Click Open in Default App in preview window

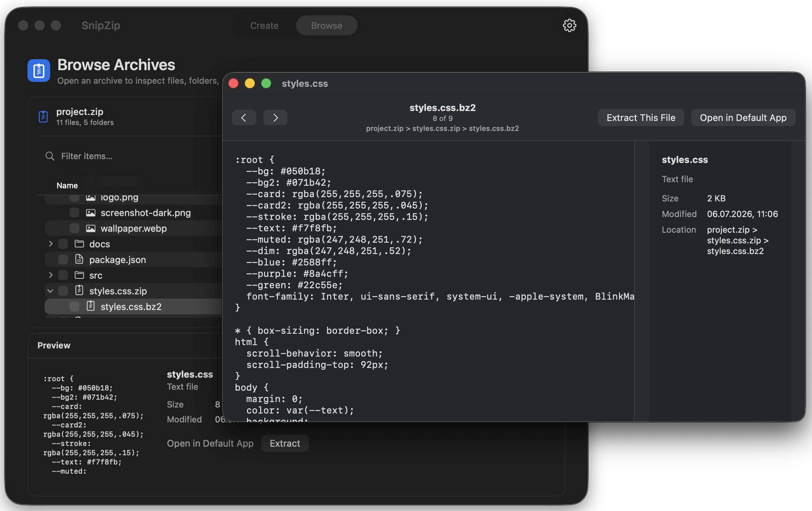[x=743, y=118]
